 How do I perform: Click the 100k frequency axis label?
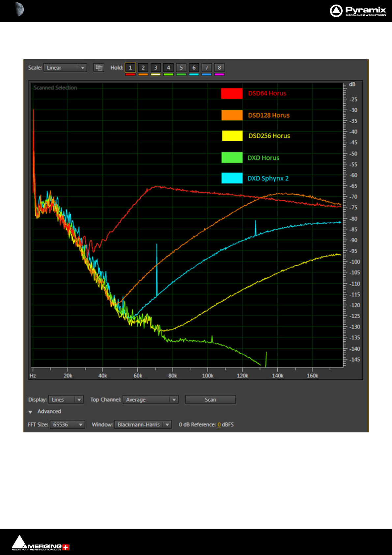(208, 376)
